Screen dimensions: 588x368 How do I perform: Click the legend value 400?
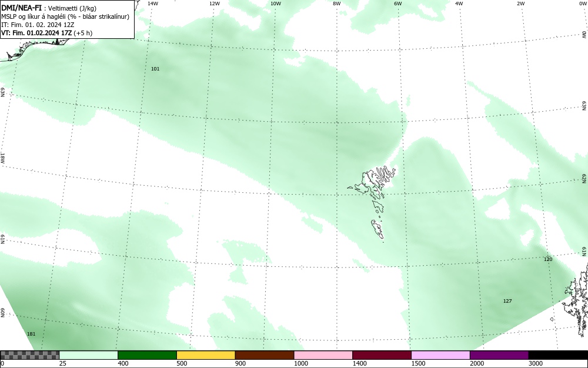pos(123,363)
